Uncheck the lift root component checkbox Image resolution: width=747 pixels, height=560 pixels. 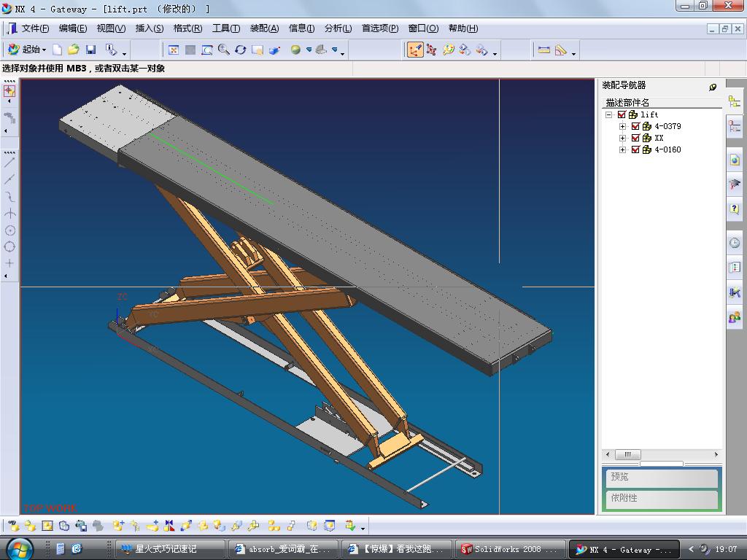622,114
